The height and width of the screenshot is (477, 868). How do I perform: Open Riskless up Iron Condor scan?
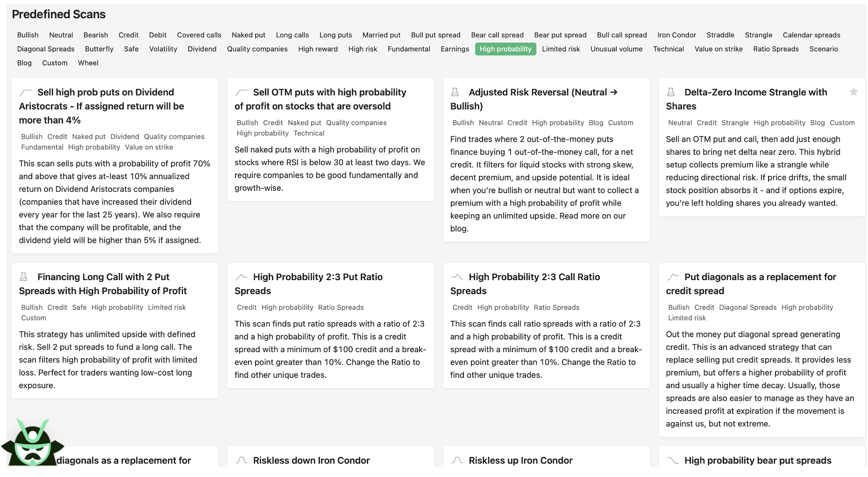520,461
